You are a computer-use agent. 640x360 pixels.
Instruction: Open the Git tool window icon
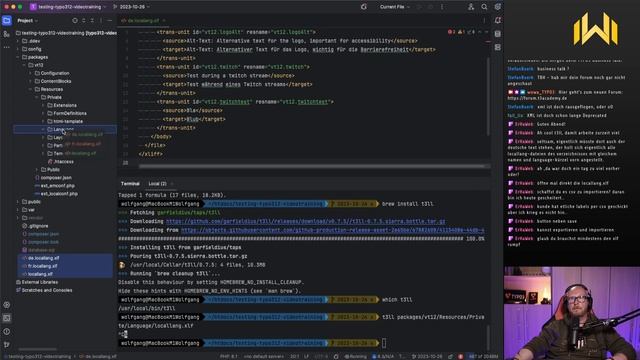pyautogui.click(x=7, y=344)
